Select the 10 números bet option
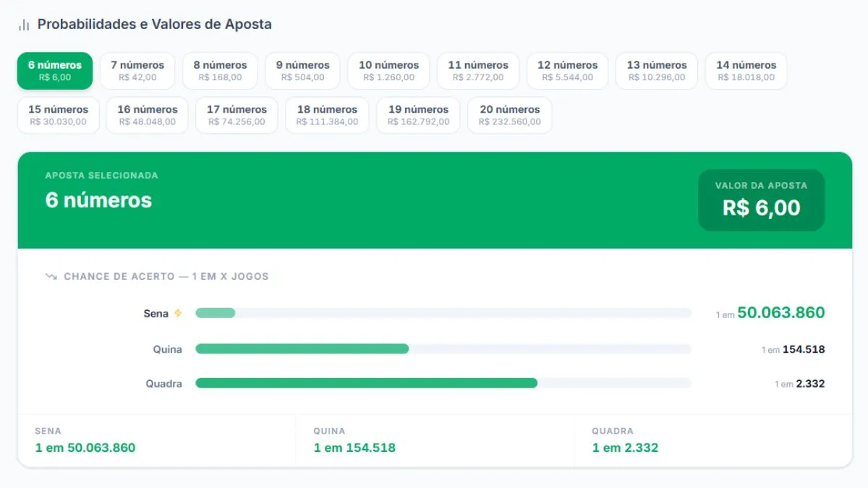 click(x=388, y=71)
